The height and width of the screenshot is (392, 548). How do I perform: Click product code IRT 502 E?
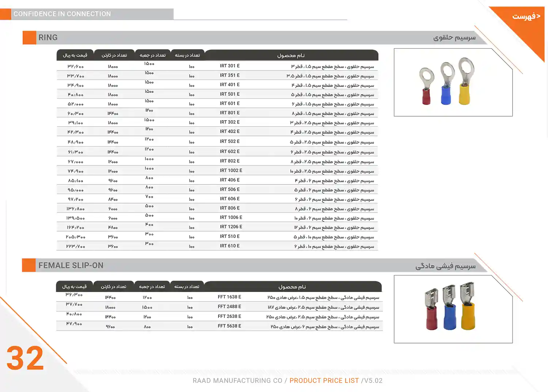(x=230, y=141)
